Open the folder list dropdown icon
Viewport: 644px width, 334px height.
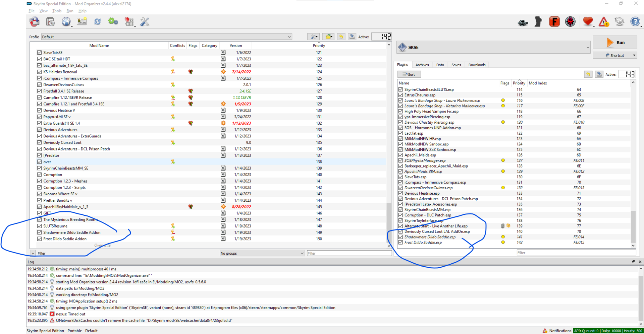coord(328,37)
